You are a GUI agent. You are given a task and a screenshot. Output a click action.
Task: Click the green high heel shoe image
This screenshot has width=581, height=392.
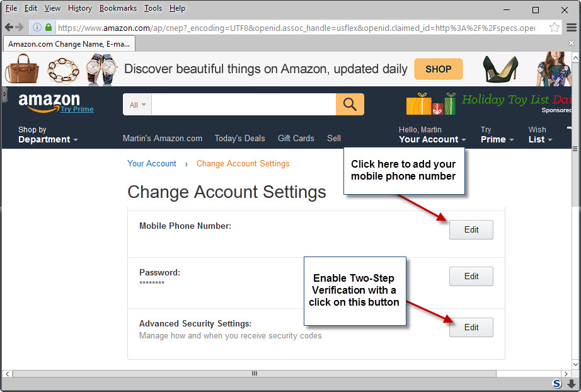click(x=500, y=69)
